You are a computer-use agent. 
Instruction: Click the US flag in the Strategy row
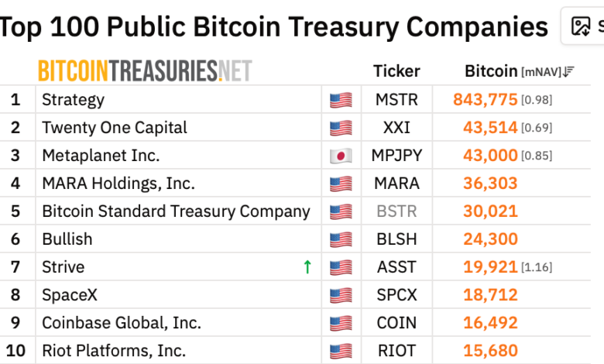[341, 100]
